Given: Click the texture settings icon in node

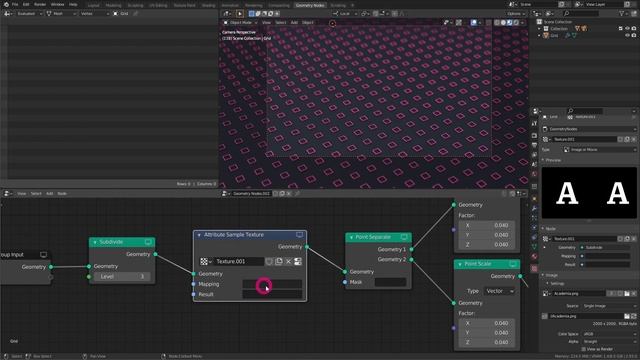Looking at the screenshot, I should tap(298, 262).
